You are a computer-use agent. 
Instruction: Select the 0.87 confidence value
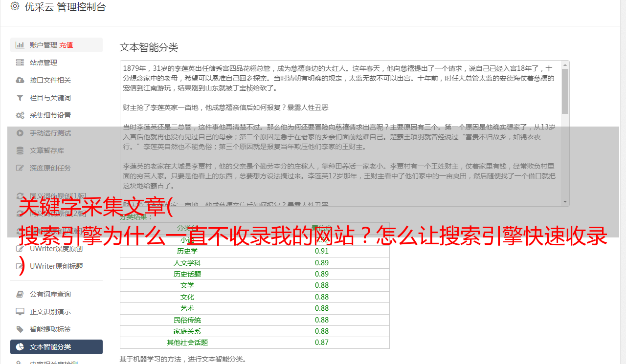coord(322,343)
